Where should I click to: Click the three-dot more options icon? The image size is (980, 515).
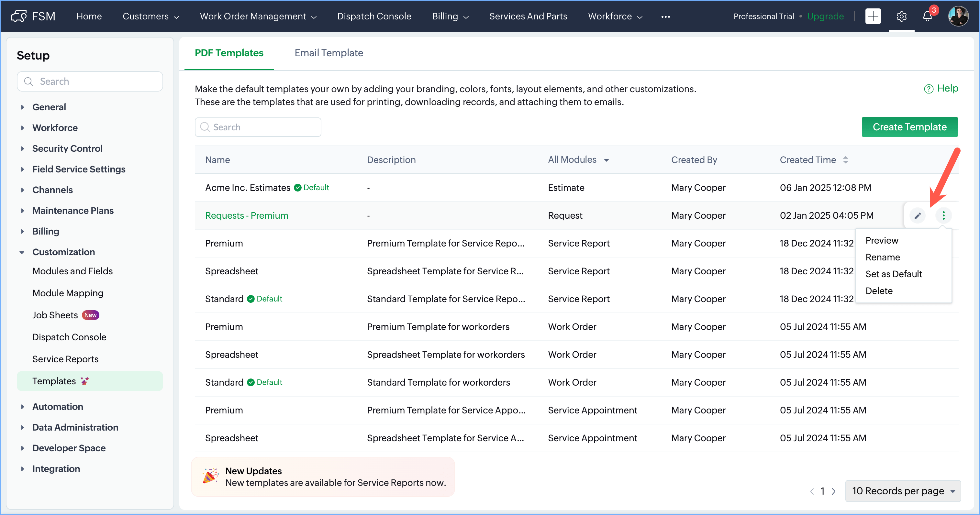[x=943, y=216]
